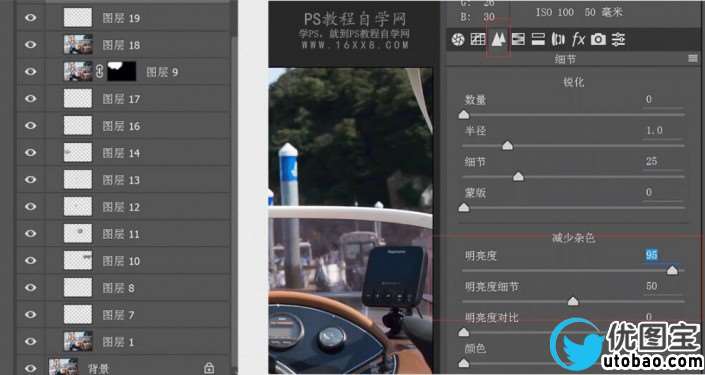The image size is (705, 375).
Task: Hide layer 图层 7
Action: (x=30, y=314)
